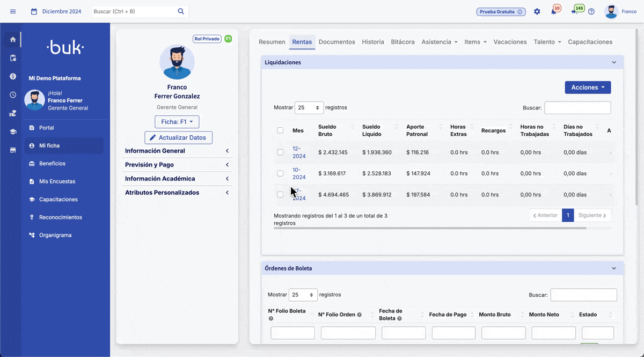Open the settings gear icon

[x=537, y=11]
